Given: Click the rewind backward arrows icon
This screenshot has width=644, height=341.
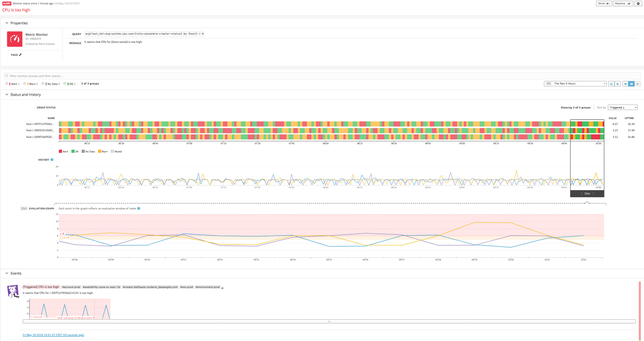Looking at the screenshot, I should [x=626, y=84].
